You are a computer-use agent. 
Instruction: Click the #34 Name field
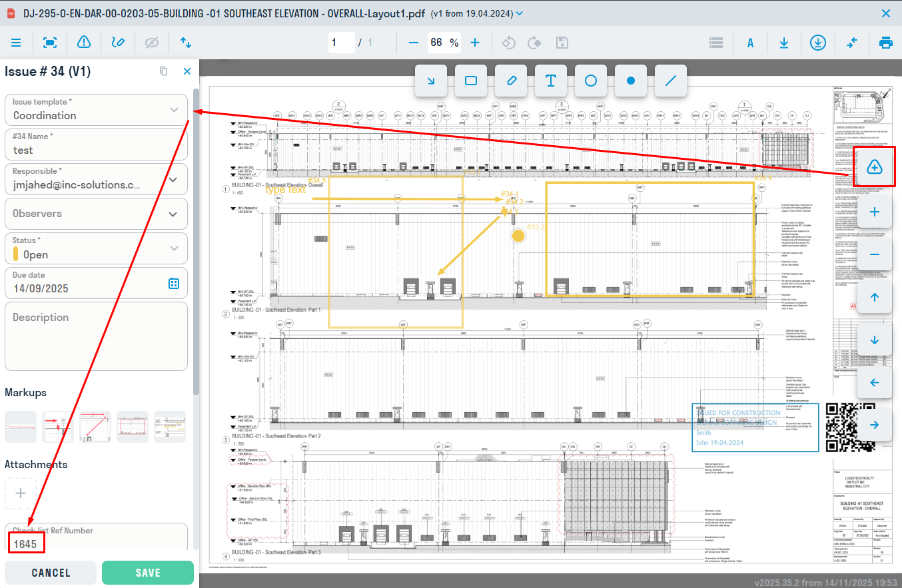pos(97,145)
